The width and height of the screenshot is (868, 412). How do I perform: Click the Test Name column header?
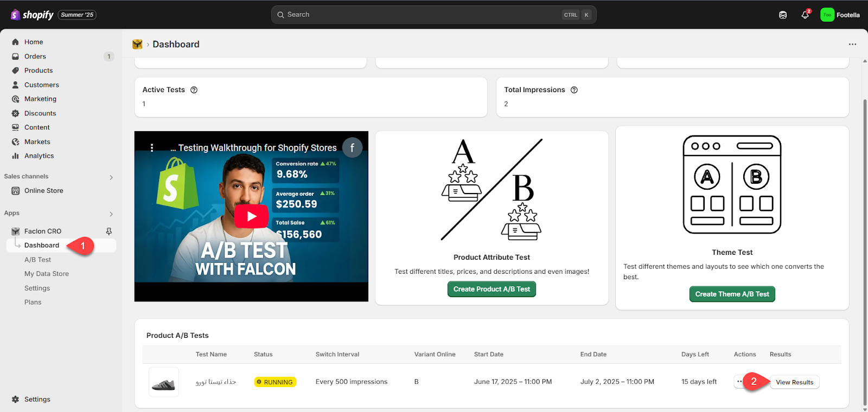[211, 355]
